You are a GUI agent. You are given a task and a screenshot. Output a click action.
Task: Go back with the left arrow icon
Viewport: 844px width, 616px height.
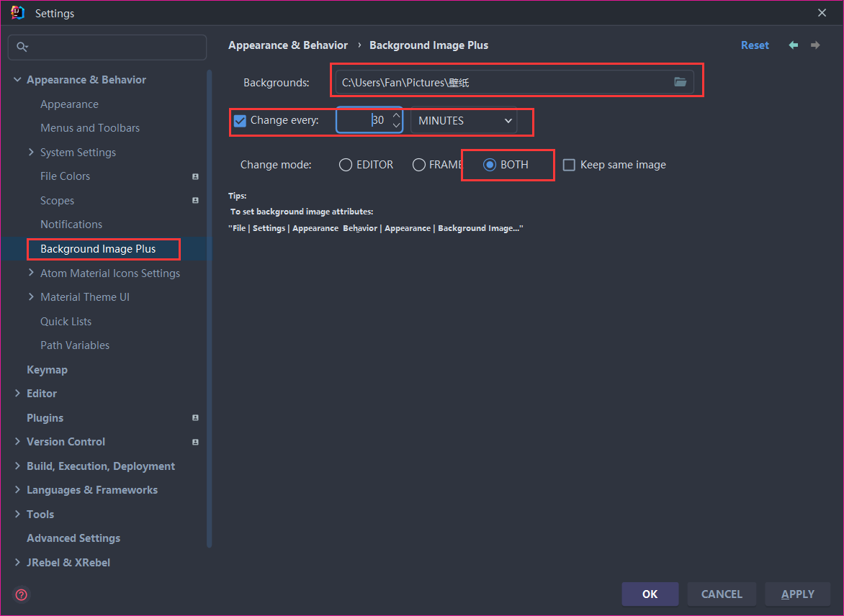[794, 45]
